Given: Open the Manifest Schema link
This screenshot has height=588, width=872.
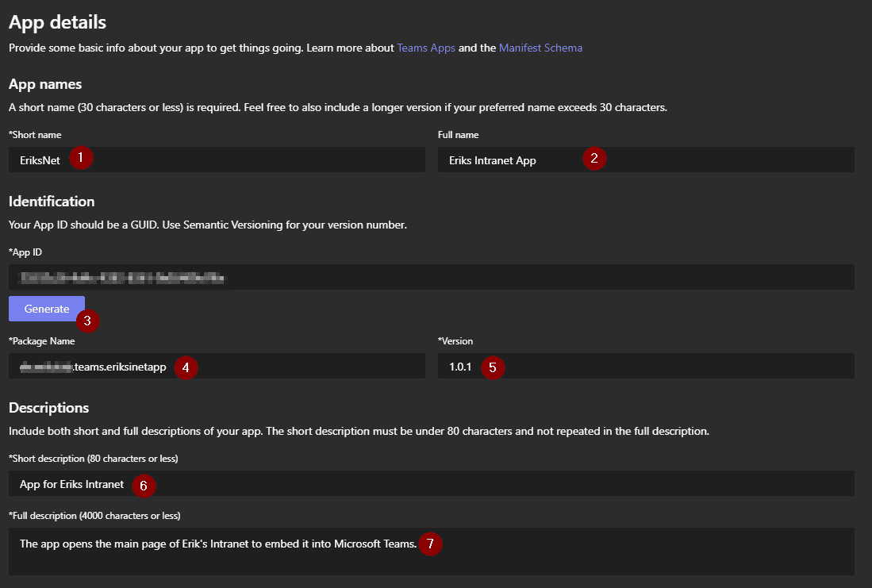Looking at the screenshot, I should 540,48.
